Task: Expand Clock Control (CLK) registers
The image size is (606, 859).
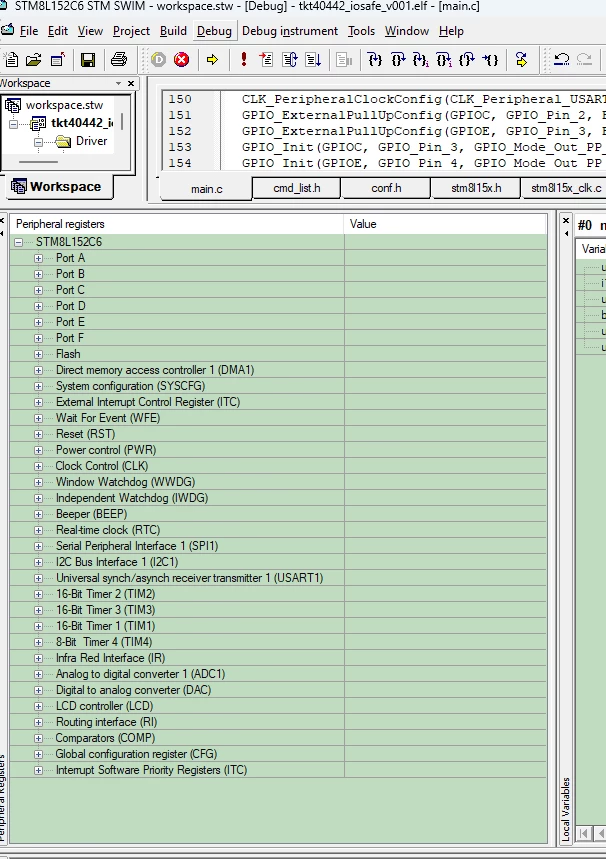Action: [38, 466]
